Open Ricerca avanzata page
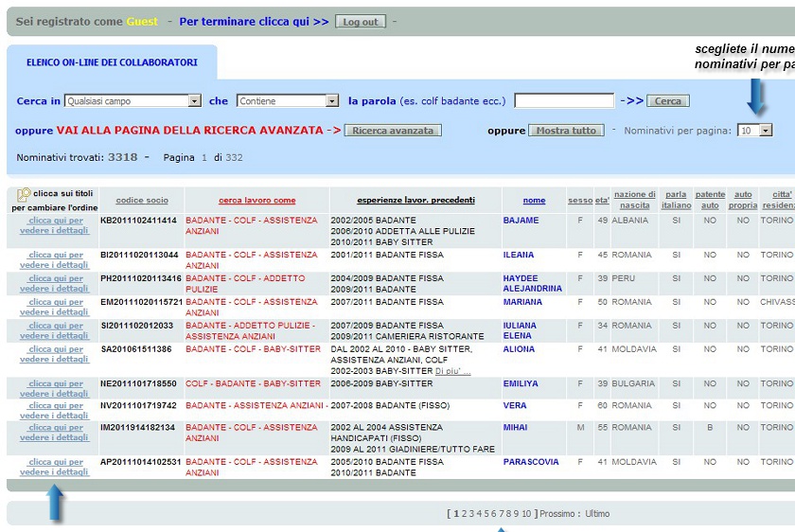Screen dimensions: 795x532 tap(393, 131)
